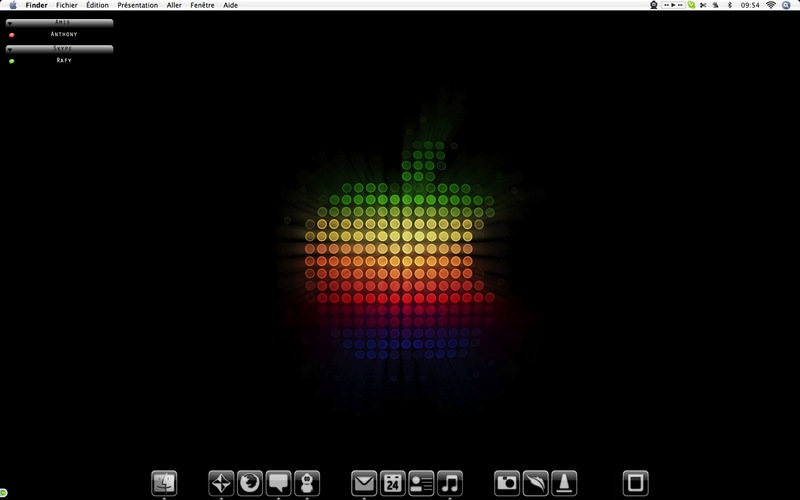Click the green status dot beside Rafy
Image resolution: width=800 pixels, height=500 pixels.
click(x=12, y=61)
